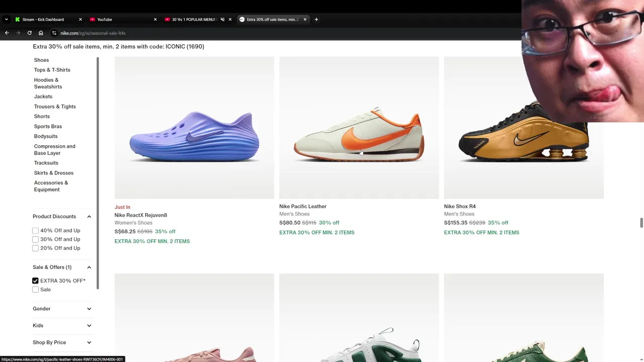Viewport: 644px width, 362px height.
Task: Open the Tops & T-Shirts category
Action: (x=52, y=70)
